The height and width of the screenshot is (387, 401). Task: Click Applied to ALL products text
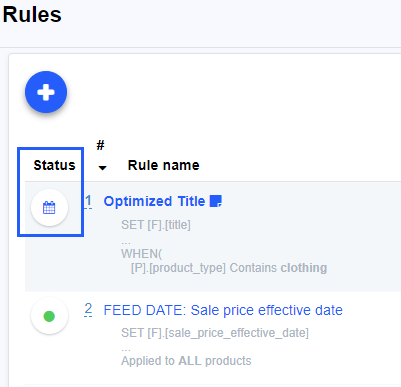(x=186, y=361)
